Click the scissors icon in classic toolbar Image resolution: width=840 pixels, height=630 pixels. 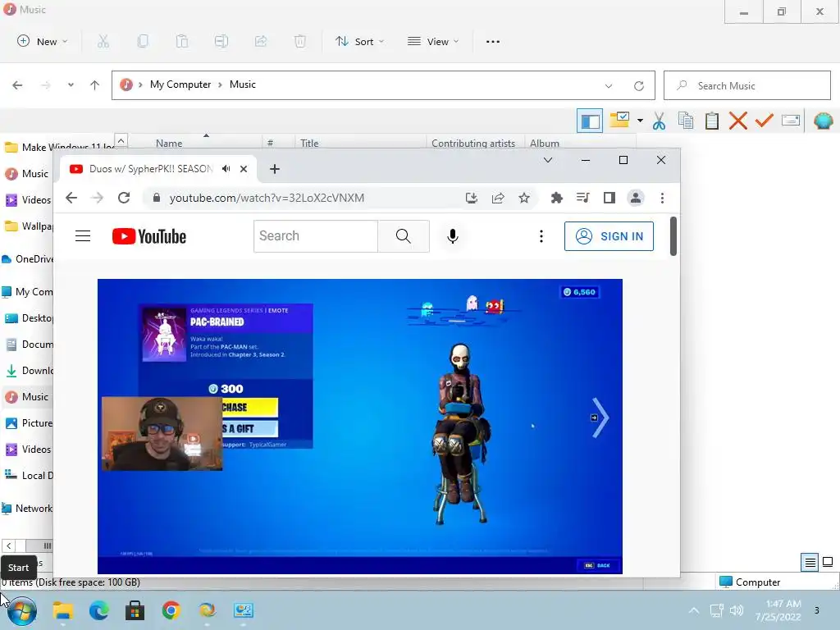[x=659, y=121]
